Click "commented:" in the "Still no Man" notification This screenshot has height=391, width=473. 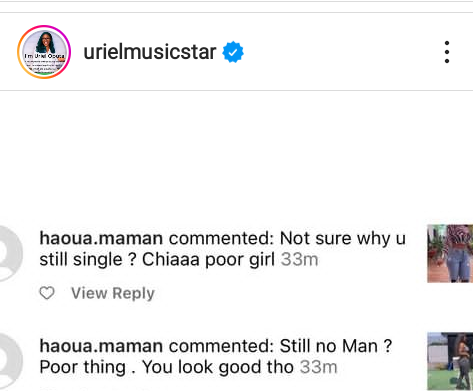pos(221,346)
